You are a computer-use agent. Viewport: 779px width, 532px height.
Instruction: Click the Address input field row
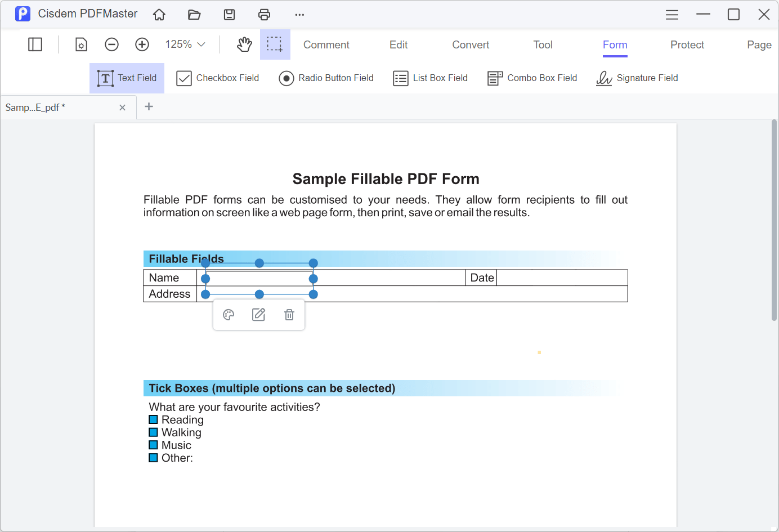(x=412, y=294)
